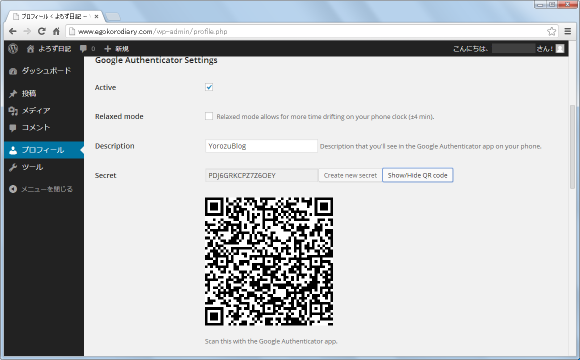The image size is (580, 360).
Task: Click Show/Hide QR code button
Action: pos(417,175)
